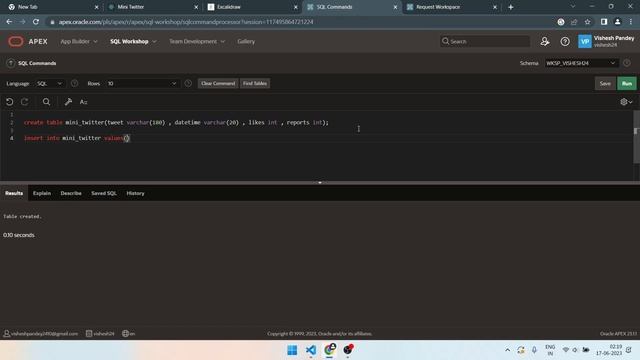
Task: Click the VP account avatar
Action: [584, 41]
